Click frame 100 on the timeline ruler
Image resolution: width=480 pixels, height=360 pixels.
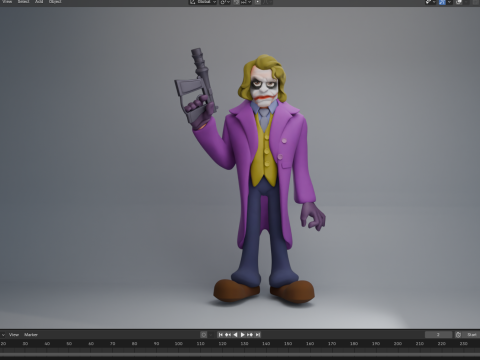pos(179,343)
